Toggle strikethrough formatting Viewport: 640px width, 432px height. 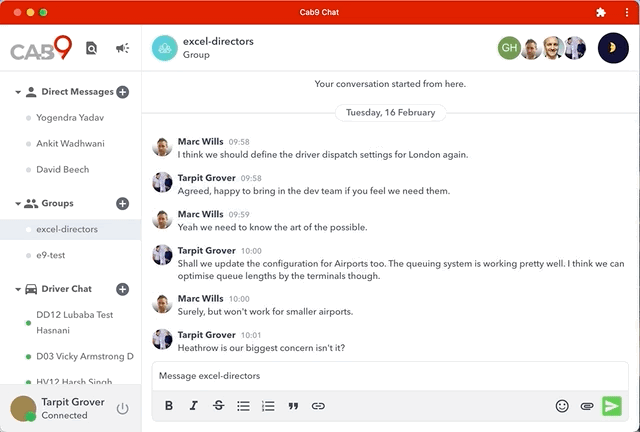point(218,405)
